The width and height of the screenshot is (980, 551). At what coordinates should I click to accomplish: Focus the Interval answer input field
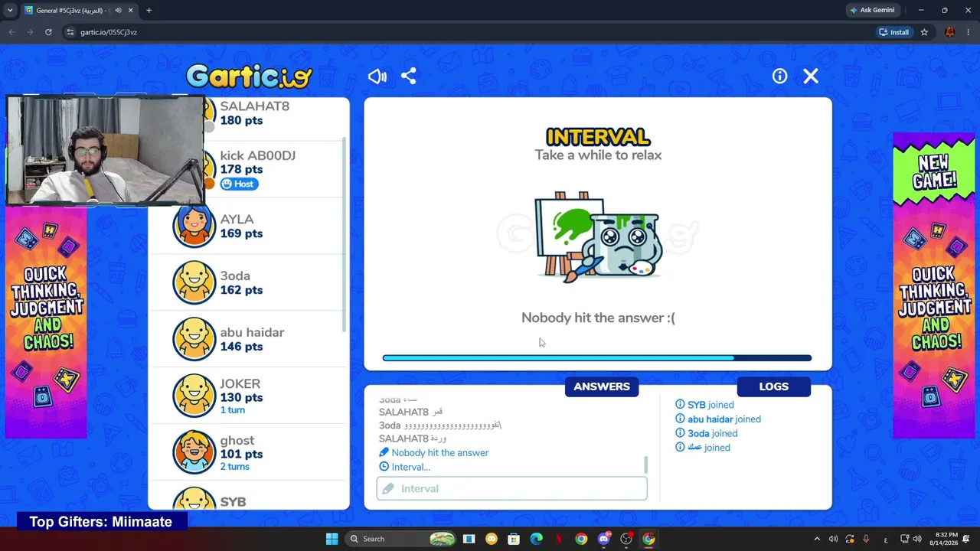(511, 488)
